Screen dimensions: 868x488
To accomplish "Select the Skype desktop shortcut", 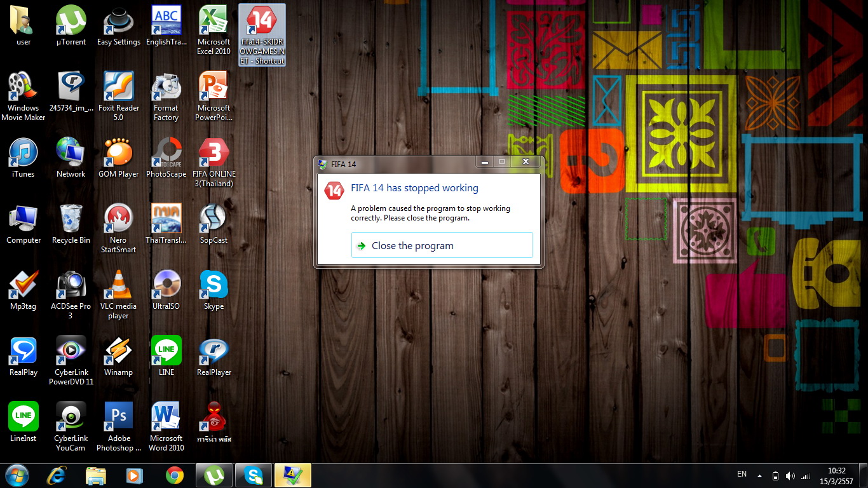I will [x=214, y=285].
